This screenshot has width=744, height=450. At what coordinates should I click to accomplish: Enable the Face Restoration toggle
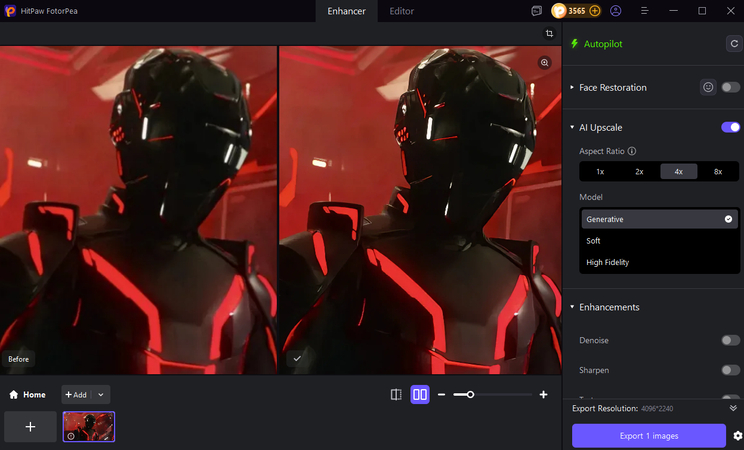[x=730, y=87]
